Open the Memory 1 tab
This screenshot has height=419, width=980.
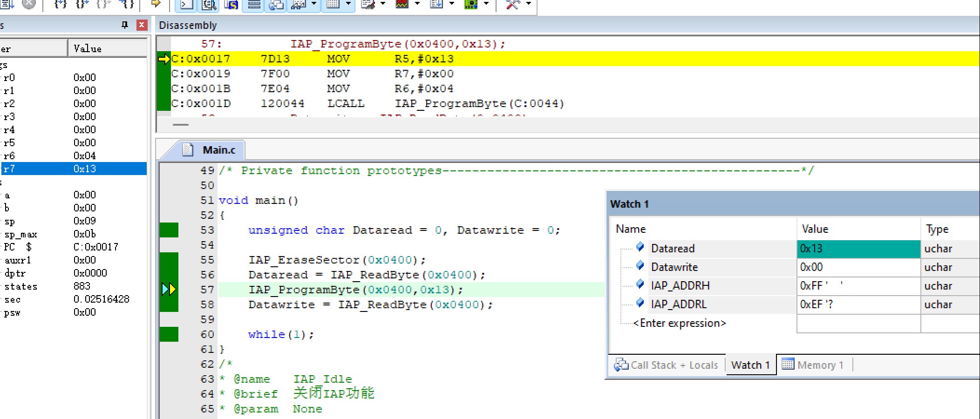click(x=813, y=365)
